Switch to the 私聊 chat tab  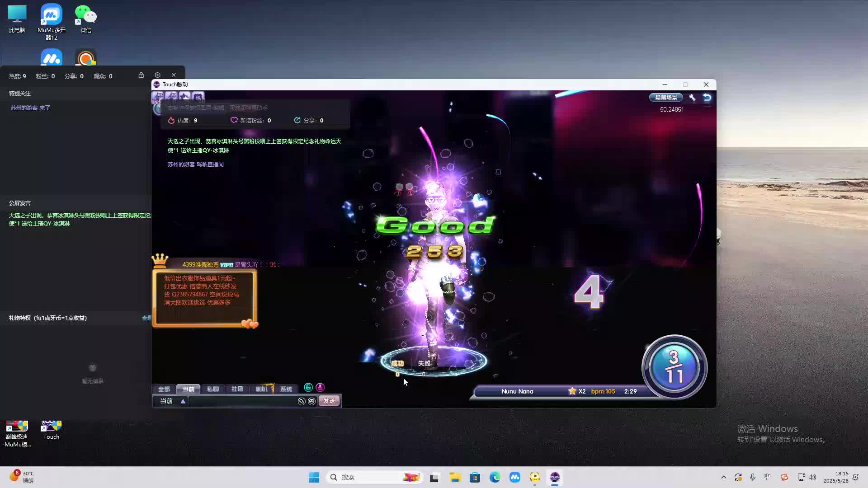click(212, 389)
